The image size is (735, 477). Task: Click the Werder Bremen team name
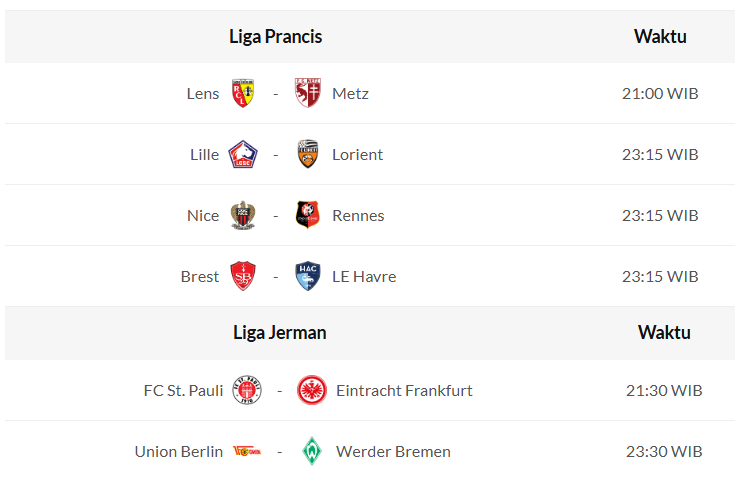(393, 451)
